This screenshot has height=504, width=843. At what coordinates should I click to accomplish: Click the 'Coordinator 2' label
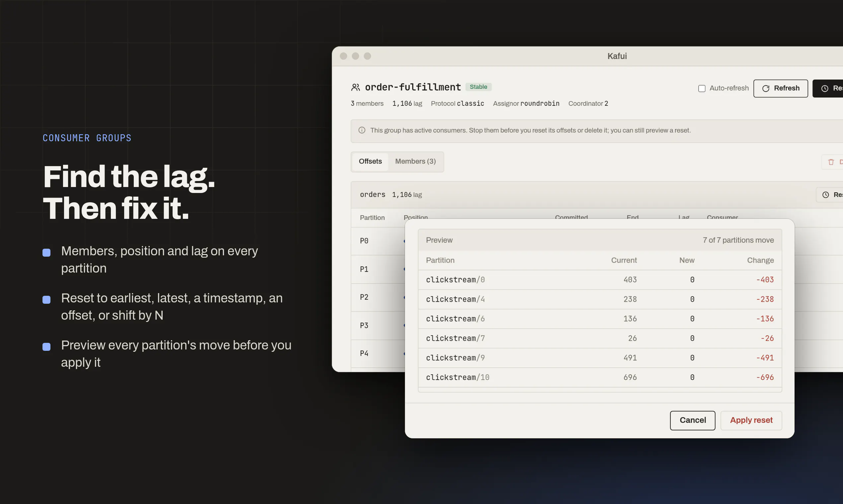[588, 103]
